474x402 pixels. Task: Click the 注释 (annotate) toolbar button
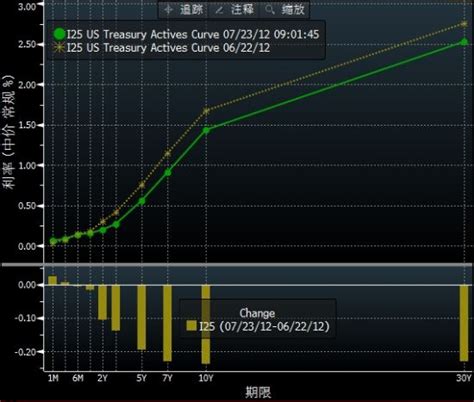[234, 10]
